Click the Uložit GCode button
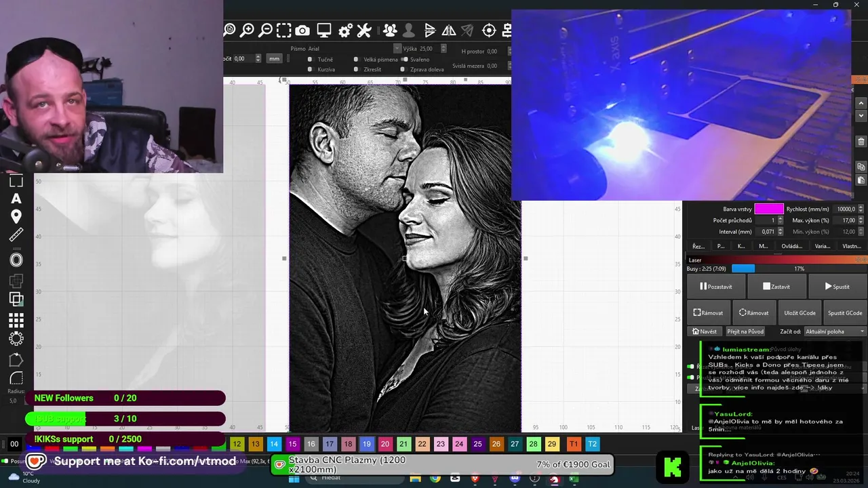The width and height of the screenshot is (868, 488). coord(800,313)
